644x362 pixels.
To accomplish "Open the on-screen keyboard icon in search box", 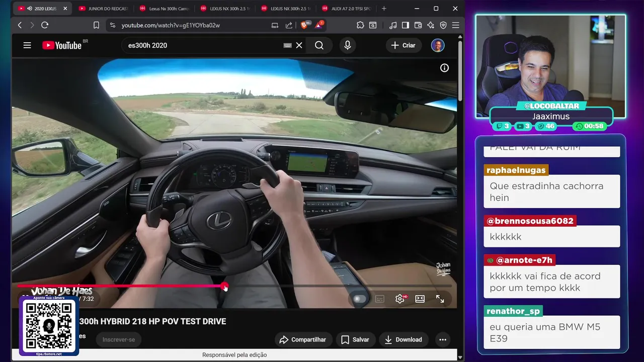I will [287, 45].
